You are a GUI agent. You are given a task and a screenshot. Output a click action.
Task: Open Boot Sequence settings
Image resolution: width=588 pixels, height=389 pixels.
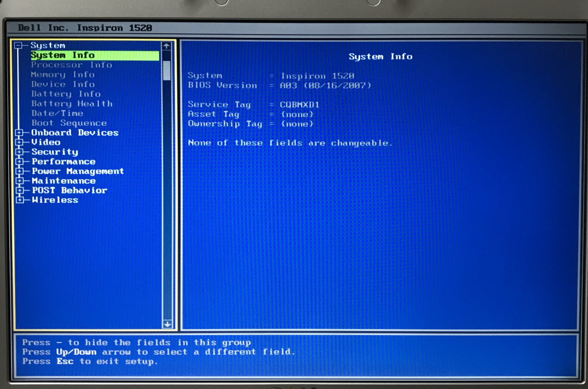click(x=69, y=123)
